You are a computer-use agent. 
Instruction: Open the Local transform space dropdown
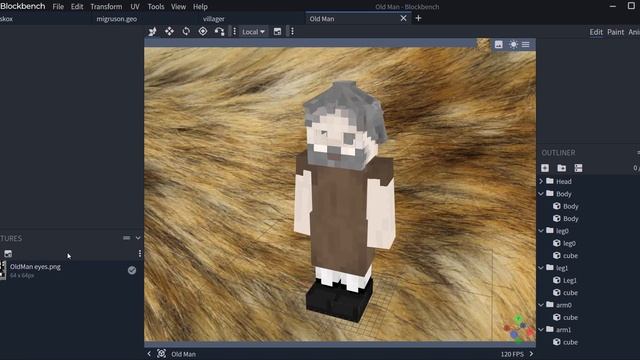tap(253, 32)
